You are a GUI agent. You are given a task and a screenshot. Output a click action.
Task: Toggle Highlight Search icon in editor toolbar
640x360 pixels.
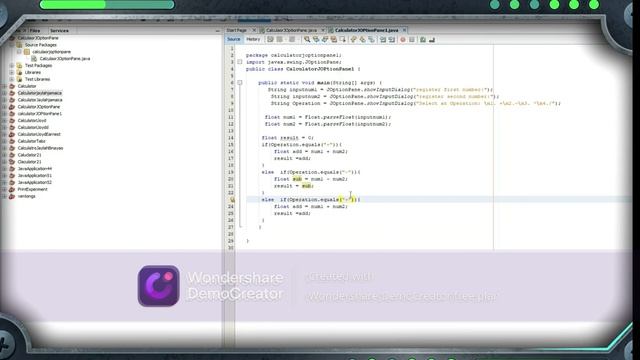click(x=334, y=40)
